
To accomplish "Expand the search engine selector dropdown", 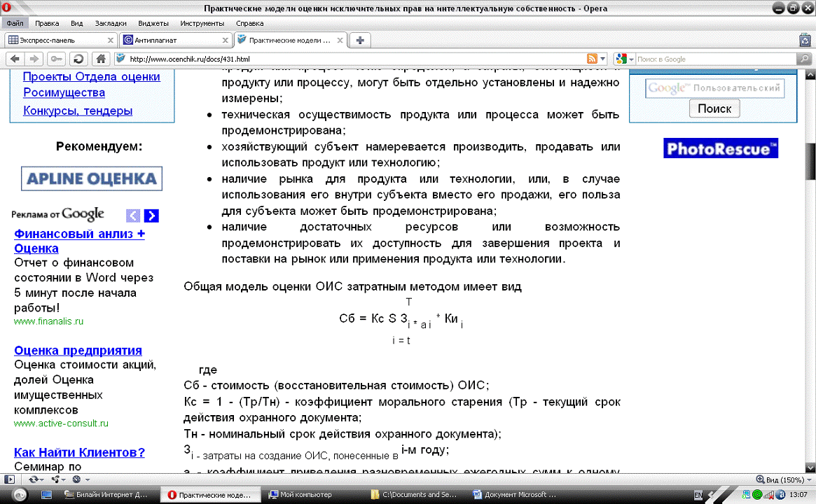I will [630, 59].
